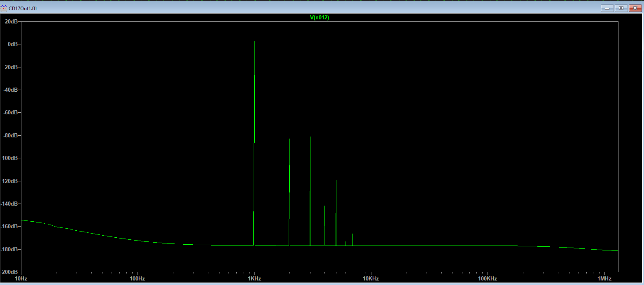Click the -80dB vertical axis label

(10, 135)
